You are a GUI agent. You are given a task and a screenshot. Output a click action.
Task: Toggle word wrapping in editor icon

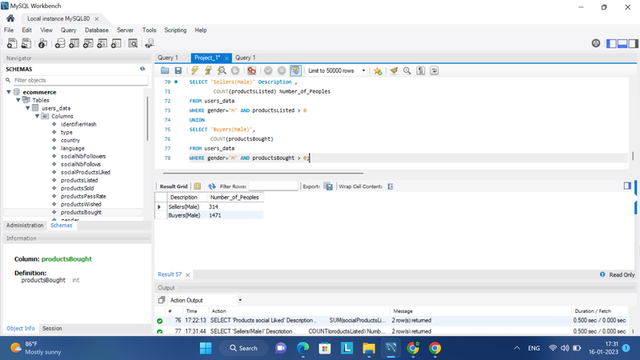click(x=434, y=71)
